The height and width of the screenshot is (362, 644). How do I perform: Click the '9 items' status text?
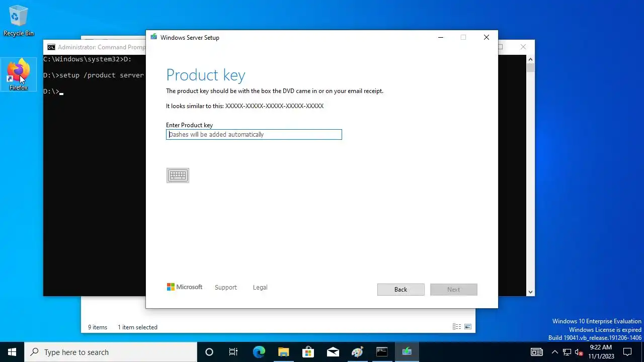tap(98, 327)
